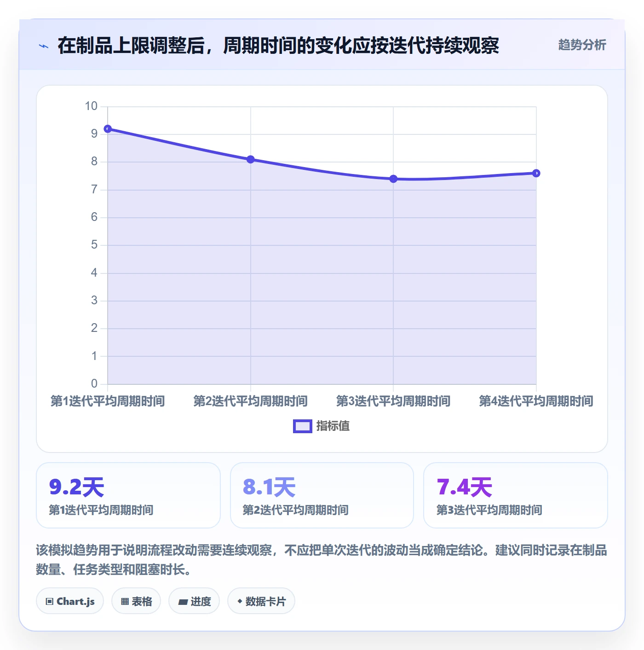Viewport: 644px width, 650px height.
Task: Click the lightning icon beside the title
Action: 44,46
